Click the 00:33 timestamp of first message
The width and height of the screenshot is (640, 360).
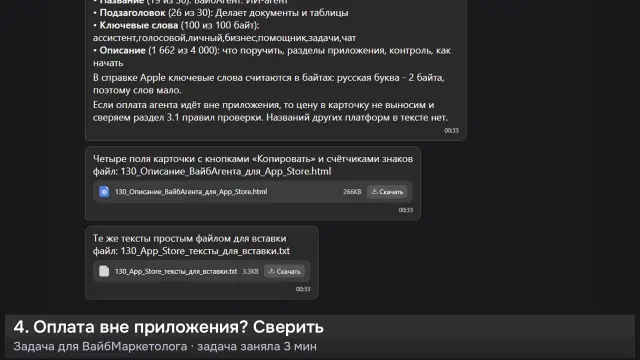[x=451, y=131]
